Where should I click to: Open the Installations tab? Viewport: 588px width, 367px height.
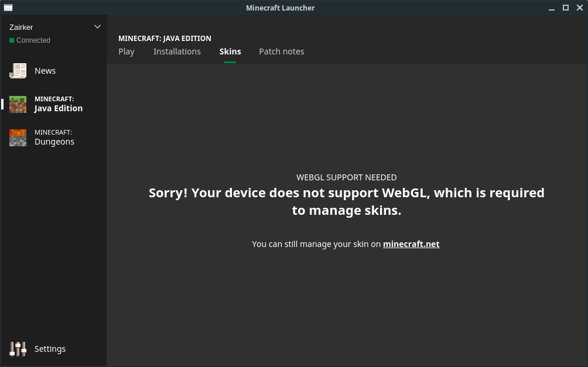[177, 52]
